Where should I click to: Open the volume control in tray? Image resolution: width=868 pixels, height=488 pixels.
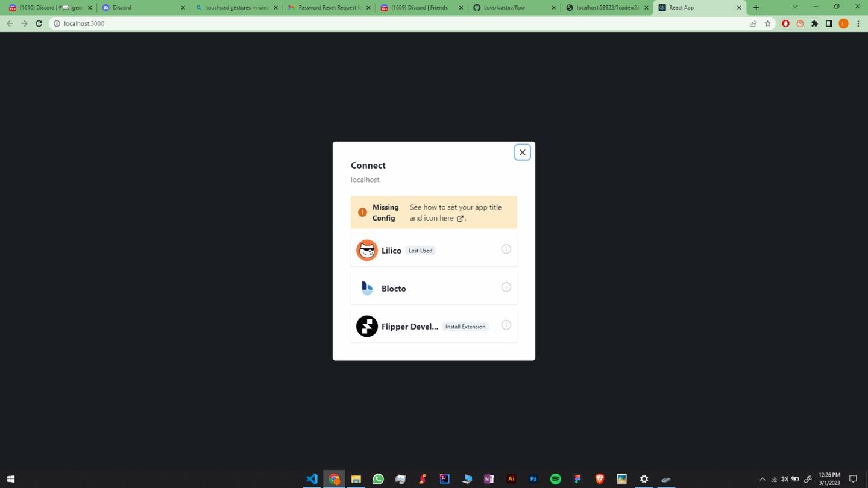point(784,480)
